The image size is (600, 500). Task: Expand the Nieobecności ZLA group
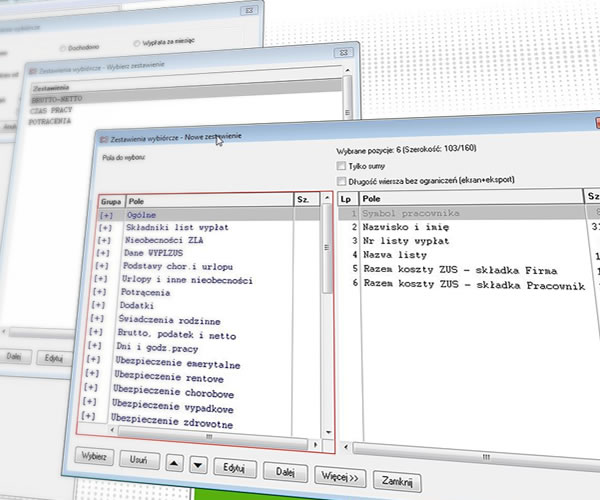pos(104,241)
